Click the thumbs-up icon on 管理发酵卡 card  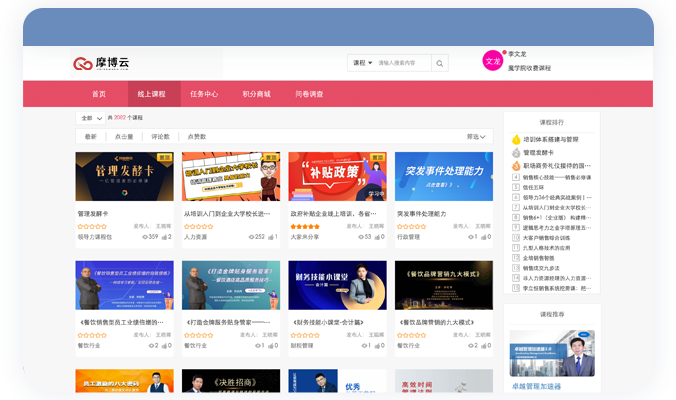(x=164, y=237)
